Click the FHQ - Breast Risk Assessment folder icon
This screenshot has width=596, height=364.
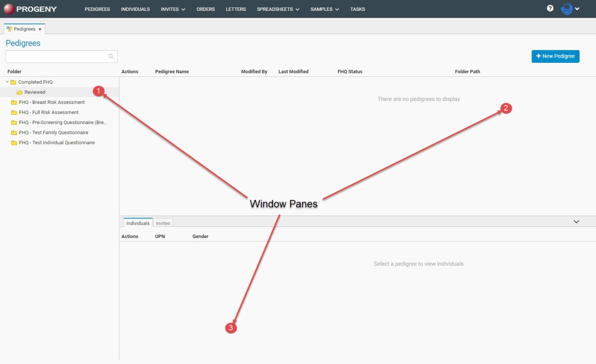pyautogui.click(x=14, y=102)
